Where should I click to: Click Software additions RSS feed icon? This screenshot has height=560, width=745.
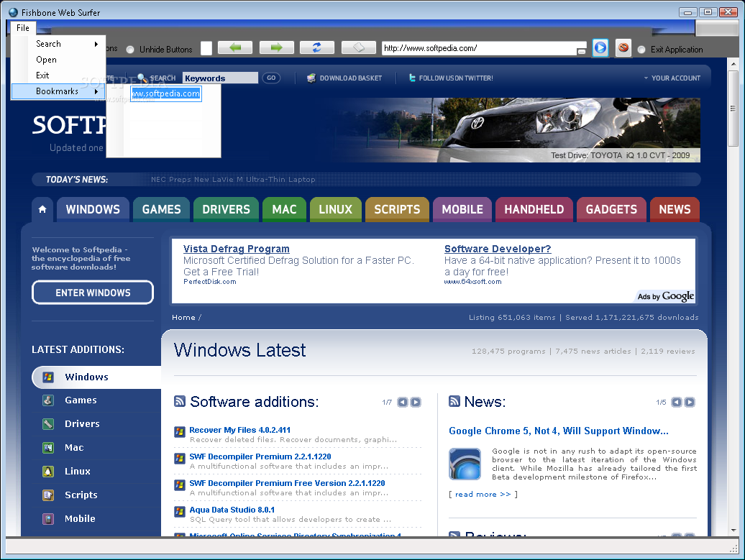pyautogui.click(x=180, y=401)
